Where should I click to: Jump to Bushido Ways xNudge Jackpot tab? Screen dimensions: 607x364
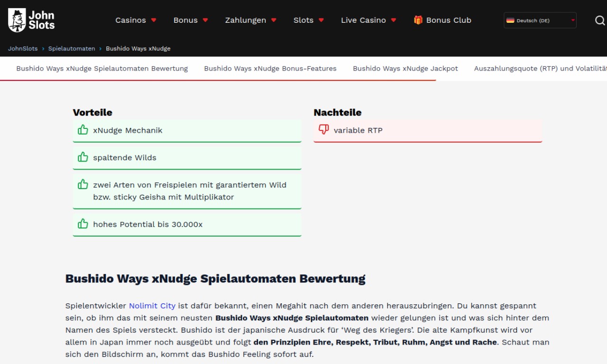[x=405, y=69]
